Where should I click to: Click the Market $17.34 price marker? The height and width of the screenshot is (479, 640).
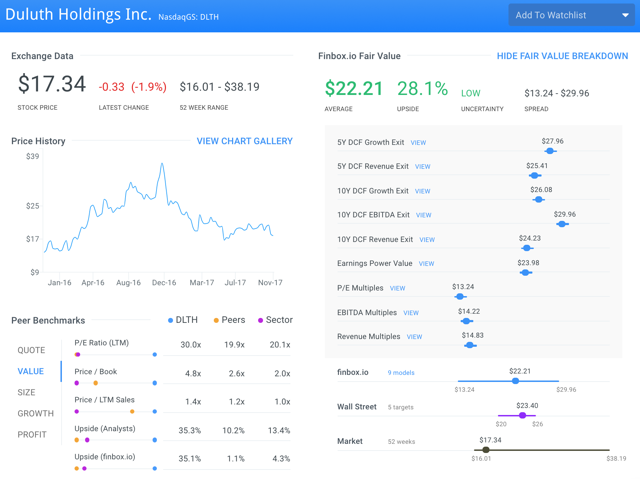point(486,450)
